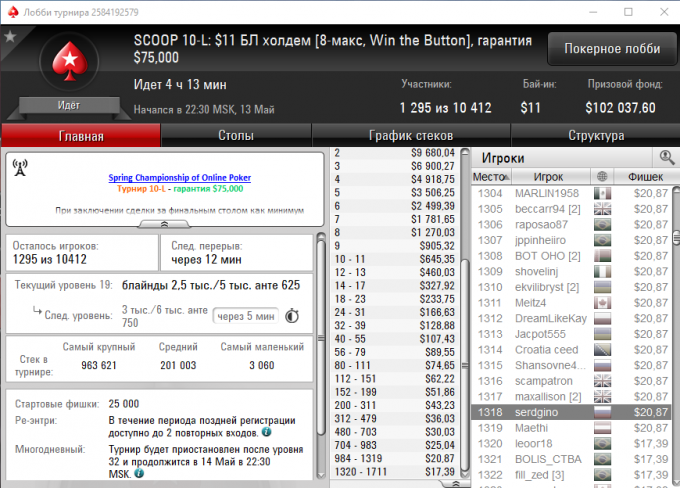The image size is (680, 488).
Task: Click the flag icon beside shovelinj
Action: (x=602, y=272)
